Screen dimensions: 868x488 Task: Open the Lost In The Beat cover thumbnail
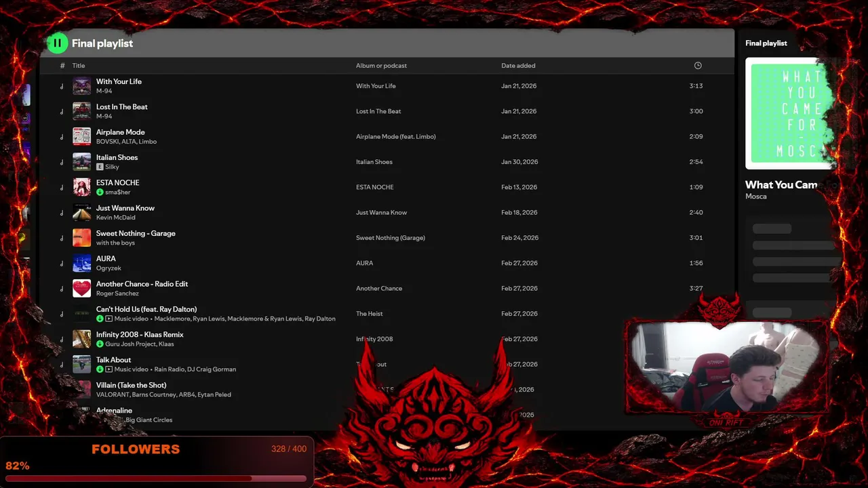(x=81, y=111)
